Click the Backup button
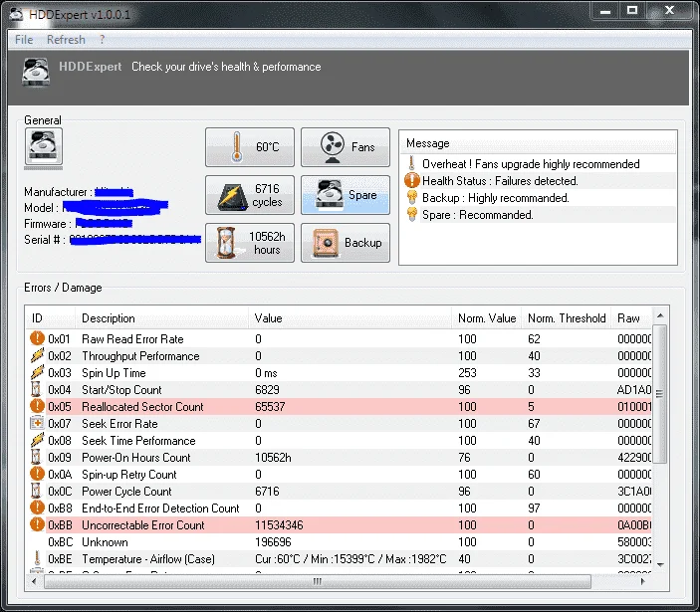This screenshot has width=700, height=612. coord(346,243)
